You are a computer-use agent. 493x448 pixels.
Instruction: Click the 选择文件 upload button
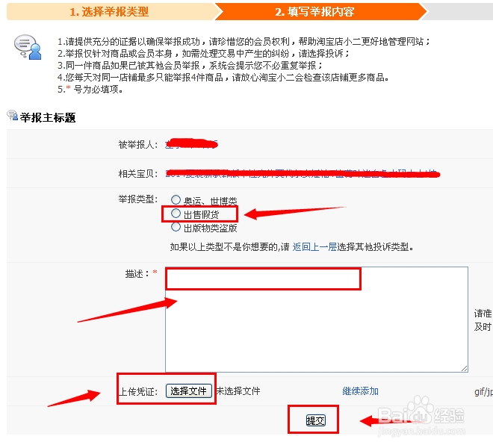tap(189, 391)
